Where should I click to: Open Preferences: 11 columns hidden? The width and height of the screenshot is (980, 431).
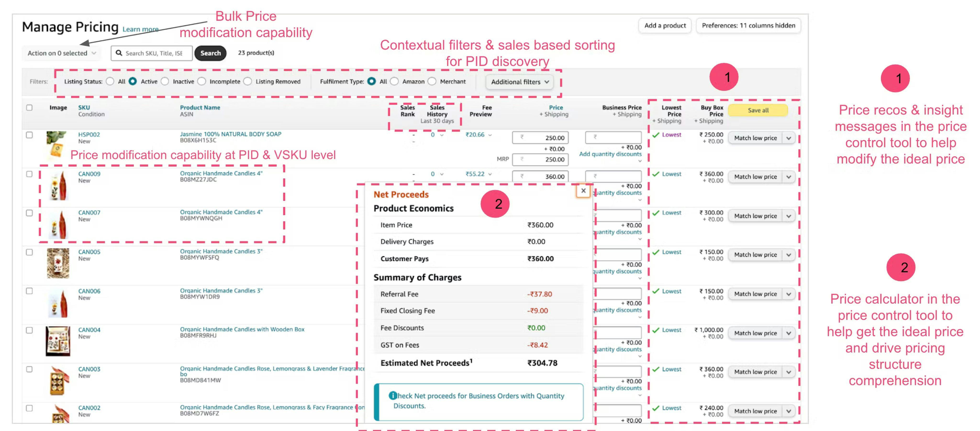coord(748,26)
